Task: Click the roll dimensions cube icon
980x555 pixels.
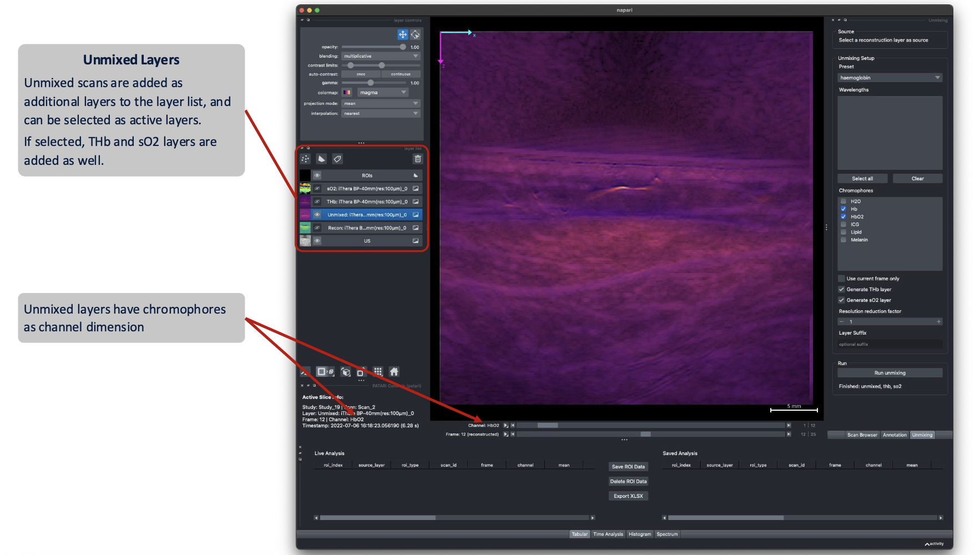Action: (x=346, y=372)
